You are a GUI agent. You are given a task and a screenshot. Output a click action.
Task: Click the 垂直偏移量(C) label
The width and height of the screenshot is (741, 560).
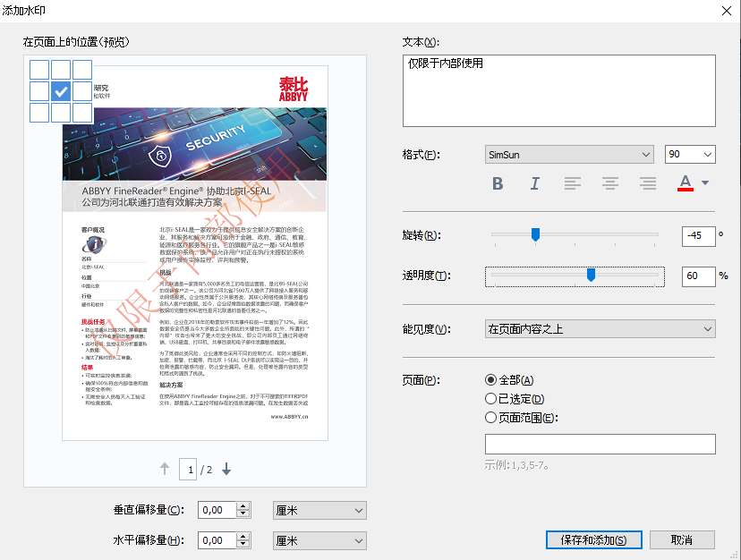149,510
